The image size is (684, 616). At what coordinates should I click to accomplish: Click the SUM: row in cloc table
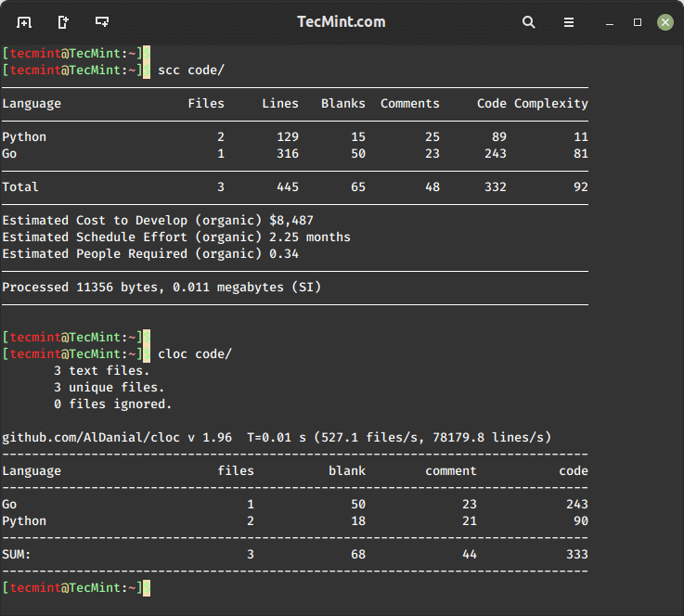tap(17, 554)
